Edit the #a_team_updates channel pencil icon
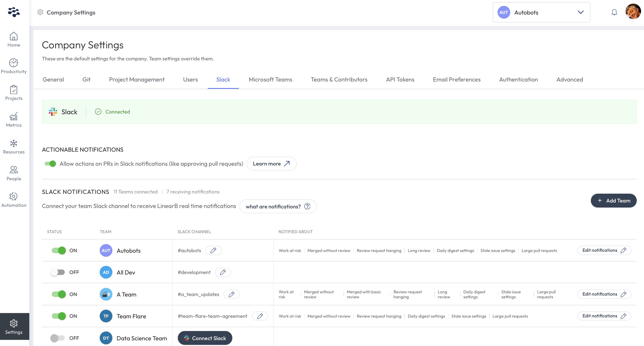 pyautogui.click(x=231, y=294)
